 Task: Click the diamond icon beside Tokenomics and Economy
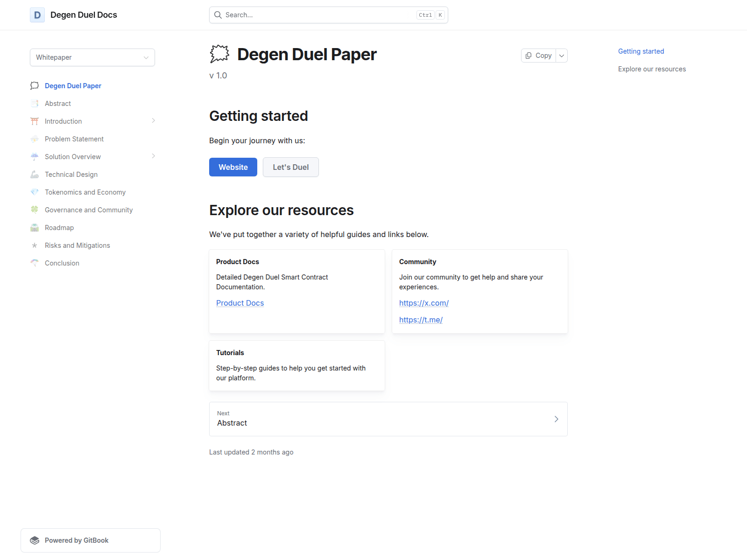35,192
